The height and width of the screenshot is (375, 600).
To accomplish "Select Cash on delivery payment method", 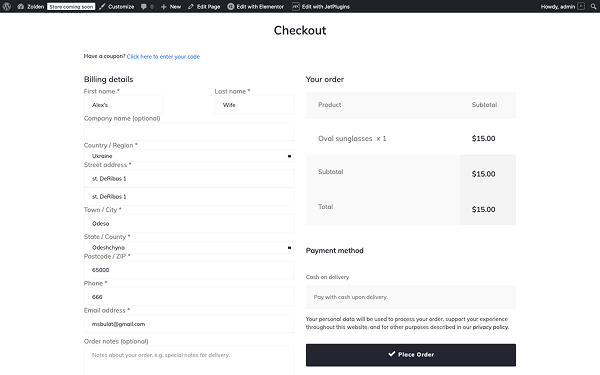I will [x=327, y=277].
